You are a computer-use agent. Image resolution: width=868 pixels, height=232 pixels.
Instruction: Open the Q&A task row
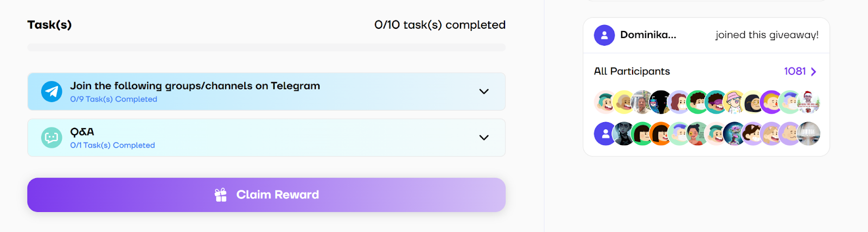[x=266, y=138]
